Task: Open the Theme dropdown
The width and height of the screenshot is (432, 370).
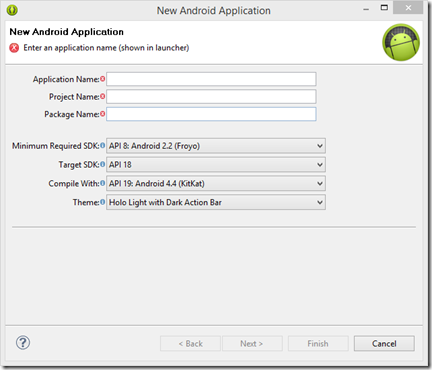Action: [x=216, y=202]
